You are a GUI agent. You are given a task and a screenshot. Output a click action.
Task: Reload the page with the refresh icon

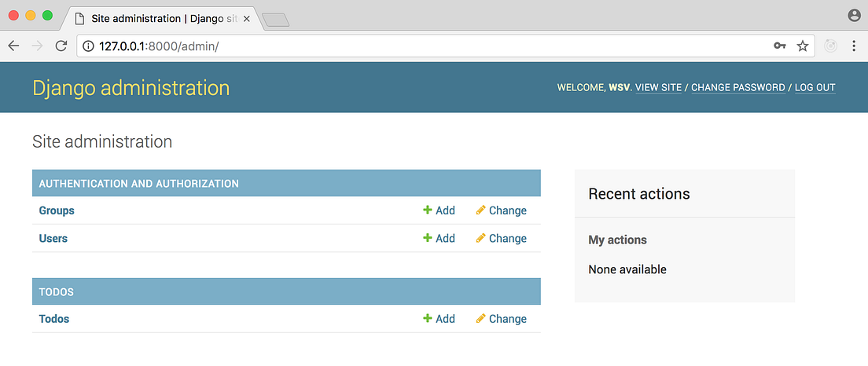click(x=61, y=46)
